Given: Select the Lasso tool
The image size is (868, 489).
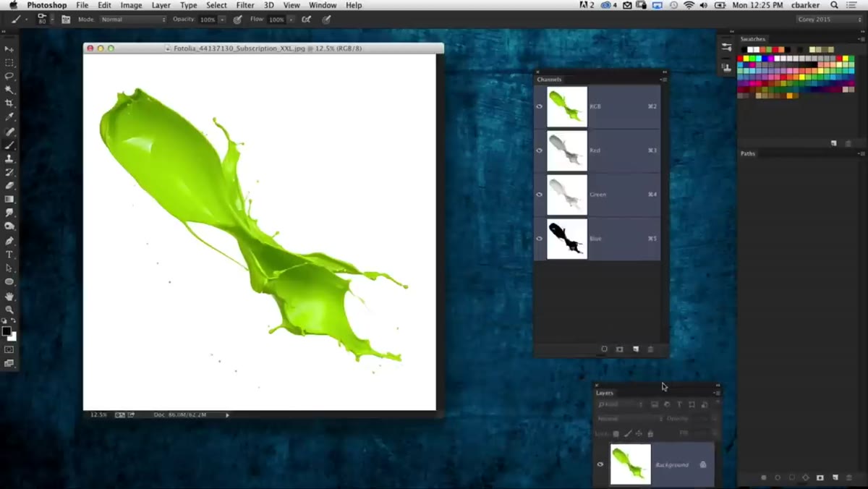Looking at the screenshot, I should [x=9, y=76].
